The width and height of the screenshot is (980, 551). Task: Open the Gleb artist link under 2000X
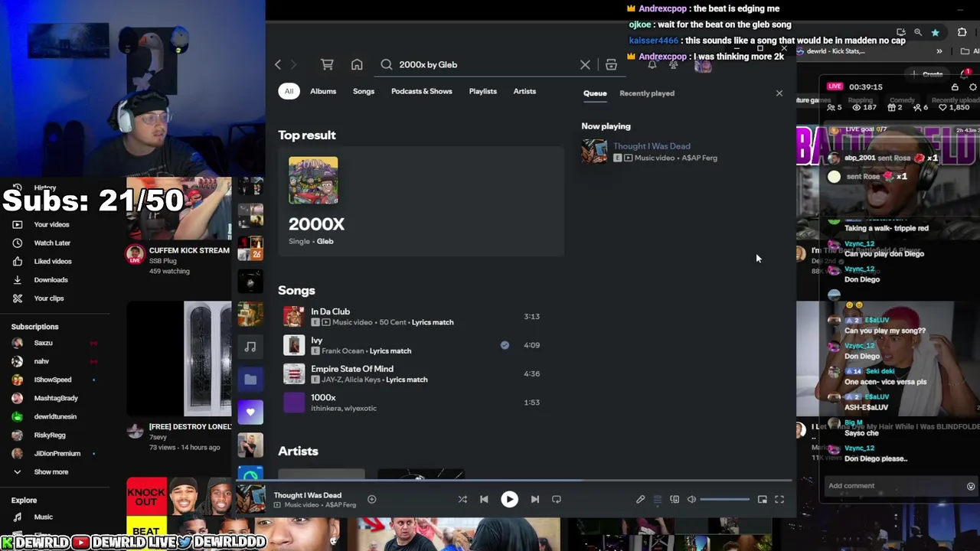(x=325, y=241)
